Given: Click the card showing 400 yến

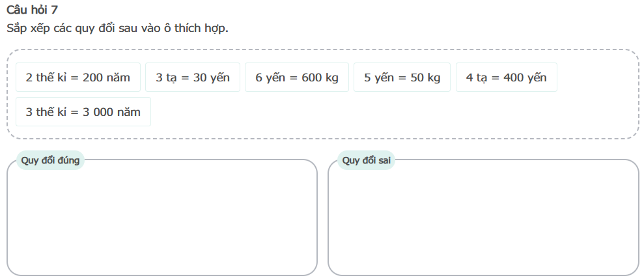Looking at the screenshot, I should click(x=506, y=77).
